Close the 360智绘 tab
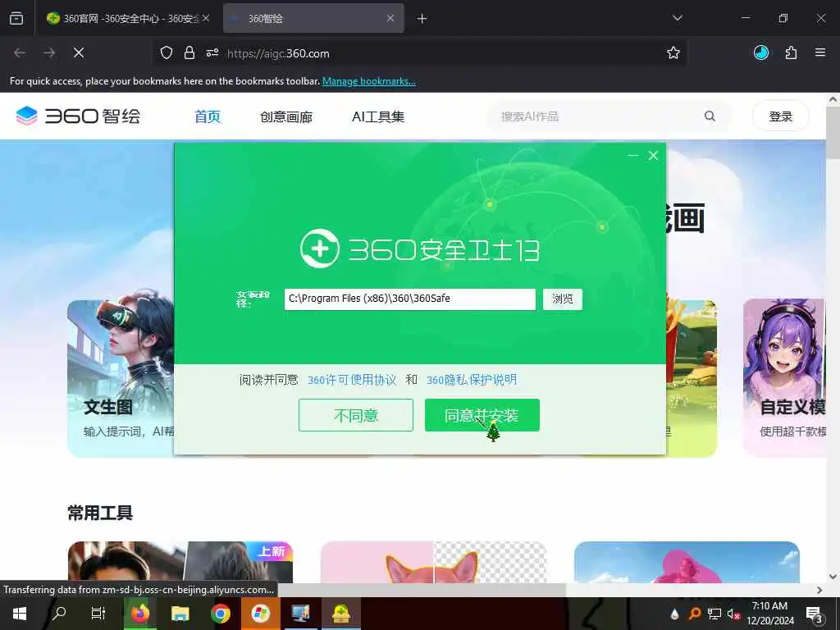Viewport: 840px width, 630px height. tap(390, 18)
